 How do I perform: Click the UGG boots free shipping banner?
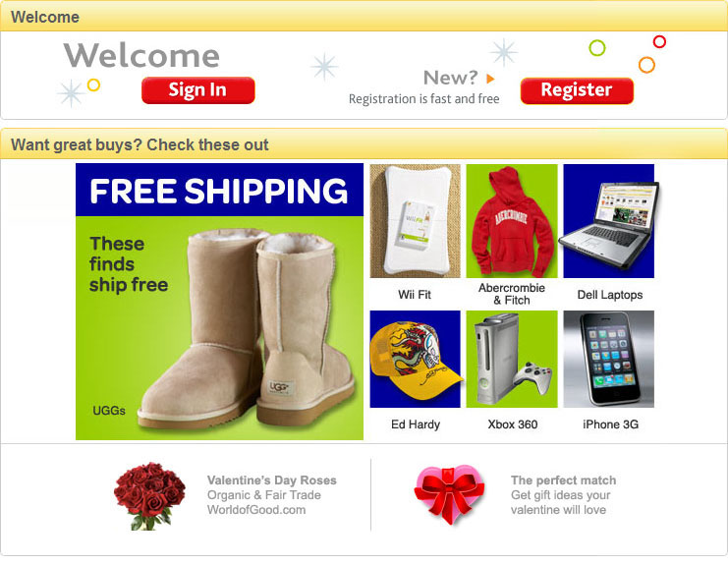pyautogui.click(x=220, y=302)
